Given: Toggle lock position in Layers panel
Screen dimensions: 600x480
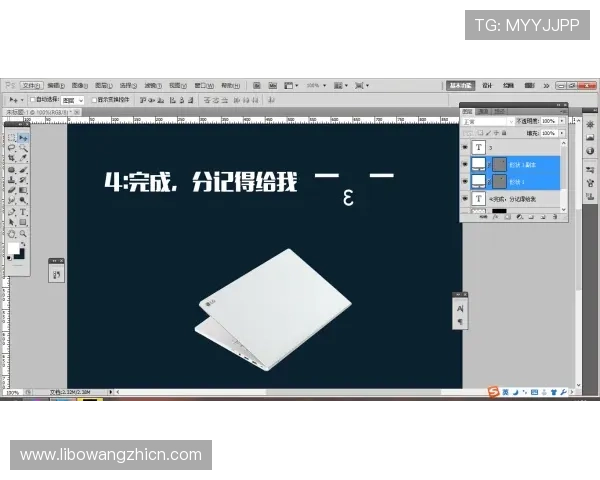Looking at the screenshot, I should 496,133.
